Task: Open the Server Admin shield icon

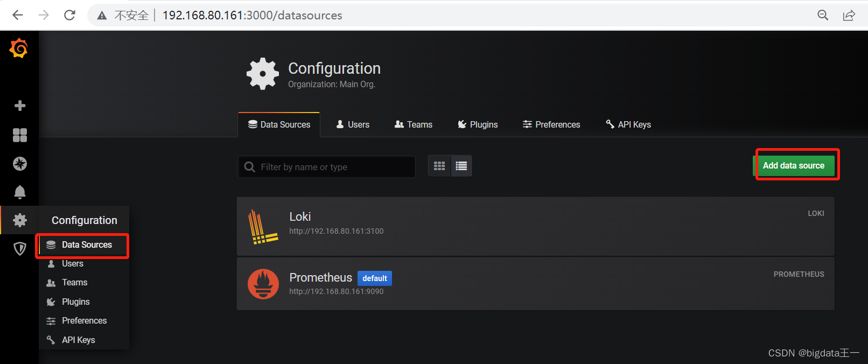Action: [x=20, y=248]
